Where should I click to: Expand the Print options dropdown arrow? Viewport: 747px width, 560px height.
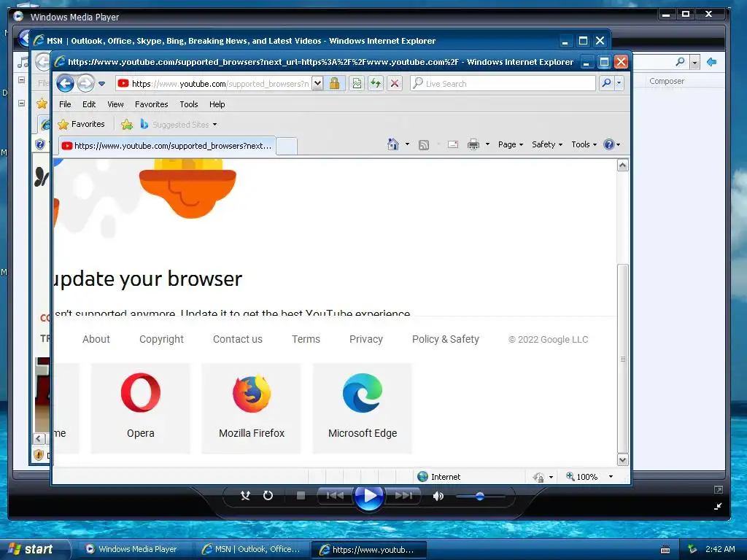click(487, 144)
